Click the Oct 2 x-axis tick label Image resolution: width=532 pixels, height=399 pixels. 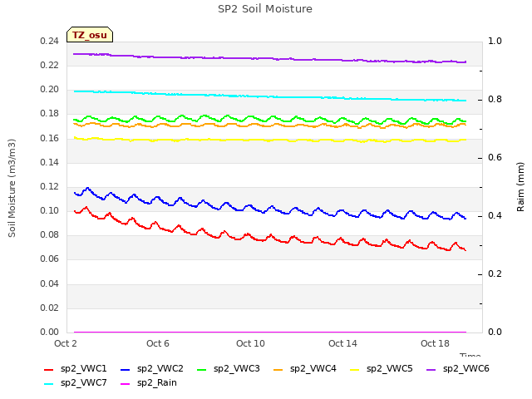pos(66,343)
